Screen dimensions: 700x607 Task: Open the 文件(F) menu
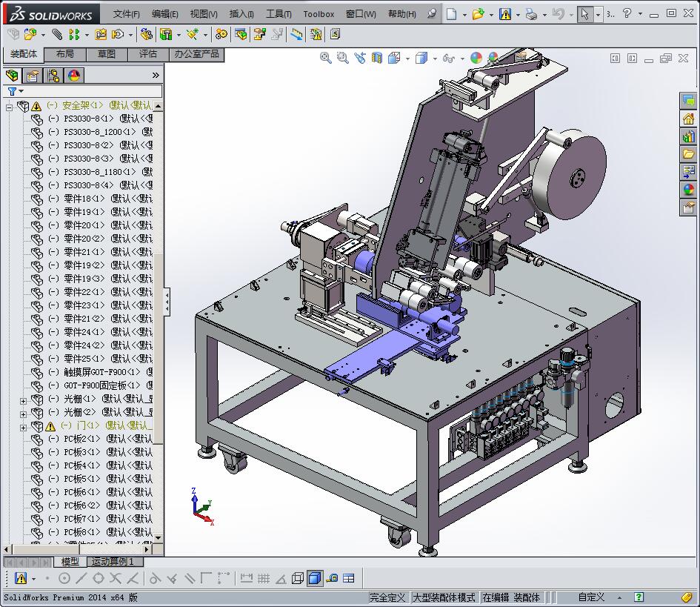tap(127, 14)
